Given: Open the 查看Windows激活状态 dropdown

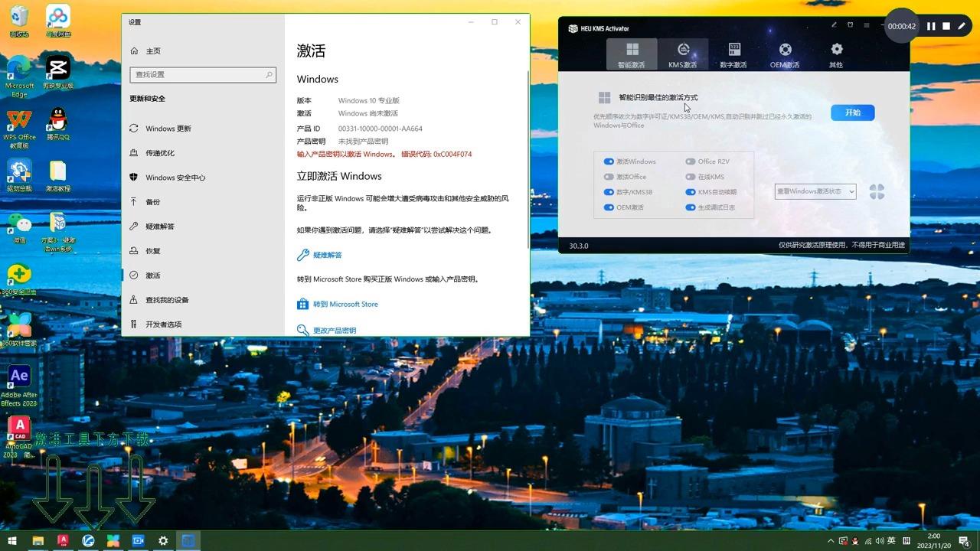Looking at the screenshot, I should click(x=815, y=191).
